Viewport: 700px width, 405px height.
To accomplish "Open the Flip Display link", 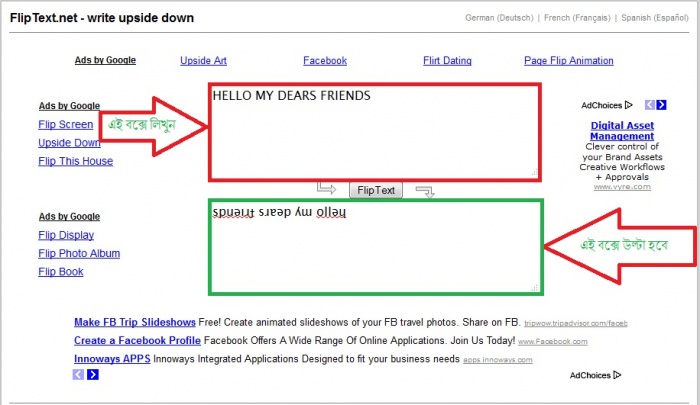I will (x=66, y=235).
